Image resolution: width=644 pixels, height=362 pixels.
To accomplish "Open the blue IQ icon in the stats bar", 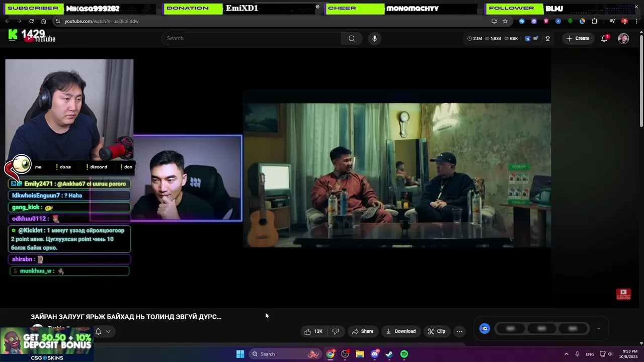I will [528, 38].
